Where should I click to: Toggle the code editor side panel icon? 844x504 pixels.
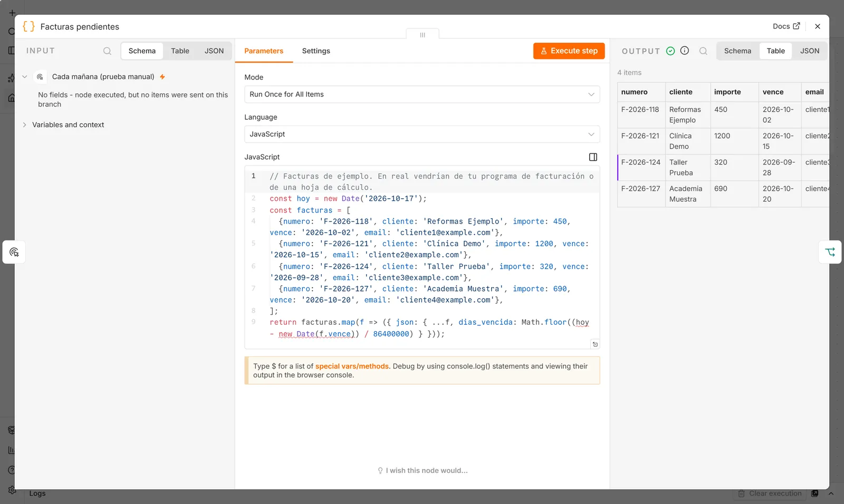point(593,157)
